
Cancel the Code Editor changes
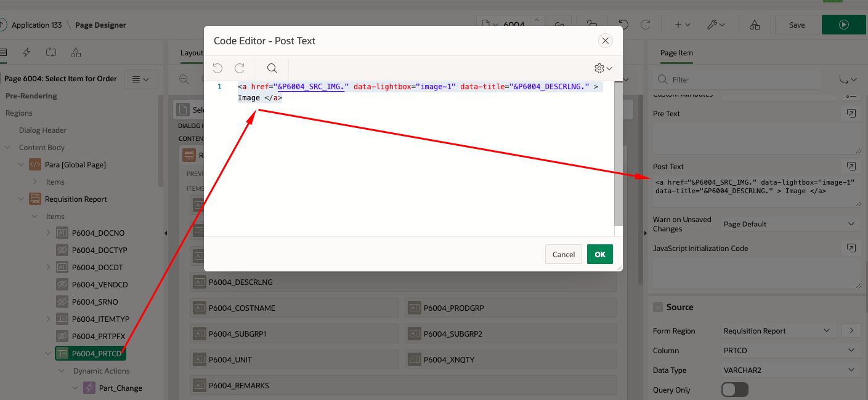click(564, 254)
